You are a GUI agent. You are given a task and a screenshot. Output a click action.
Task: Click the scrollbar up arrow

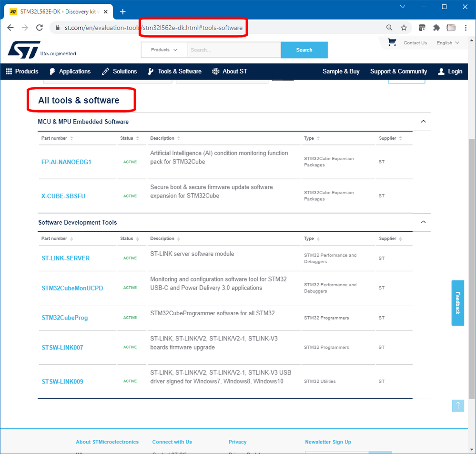click(x=472, y=40)
